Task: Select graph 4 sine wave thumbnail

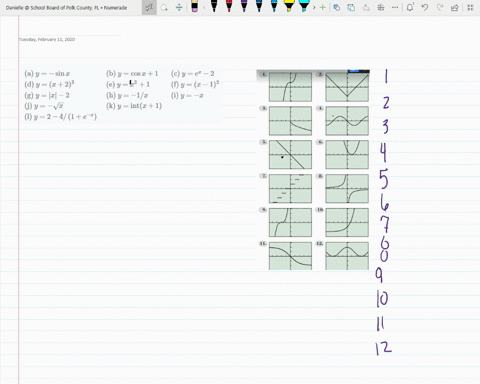Action: coord(347,121)
